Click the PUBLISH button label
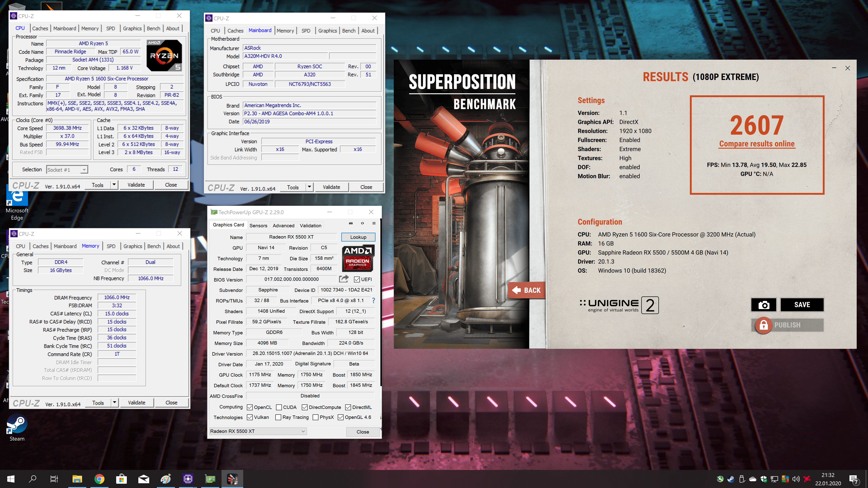 tap(787, 325)
